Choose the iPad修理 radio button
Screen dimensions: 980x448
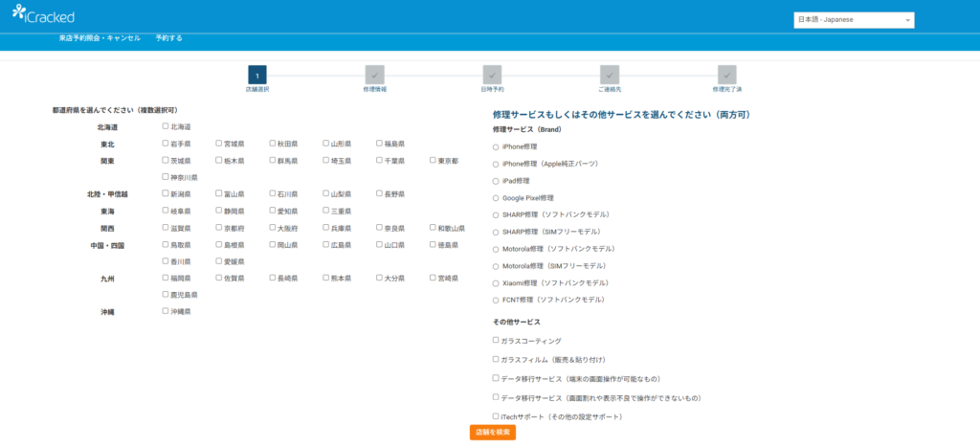point(496,181)
